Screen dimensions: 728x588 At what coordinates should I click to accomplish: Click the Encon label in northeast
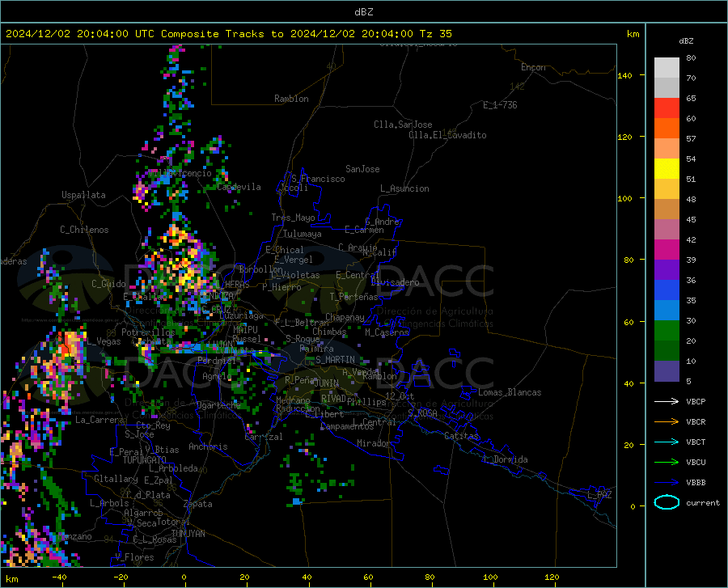(533, 67)
